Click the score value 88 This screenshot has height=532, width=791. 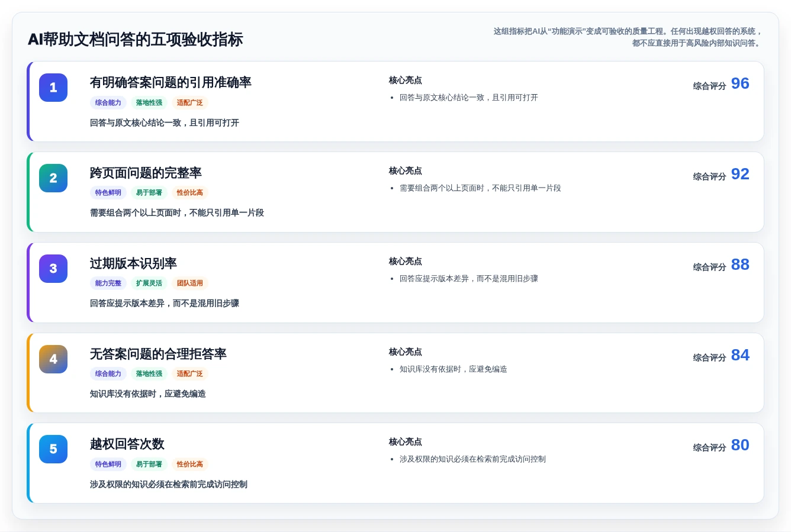[740, 265]
